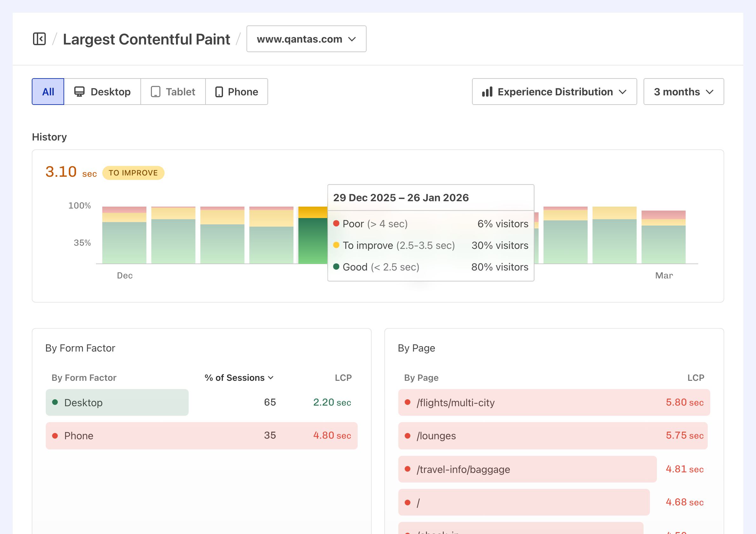Select the Phone device icon filter
The width and height of the screenshot is (756, 534).
coord(219,92)
